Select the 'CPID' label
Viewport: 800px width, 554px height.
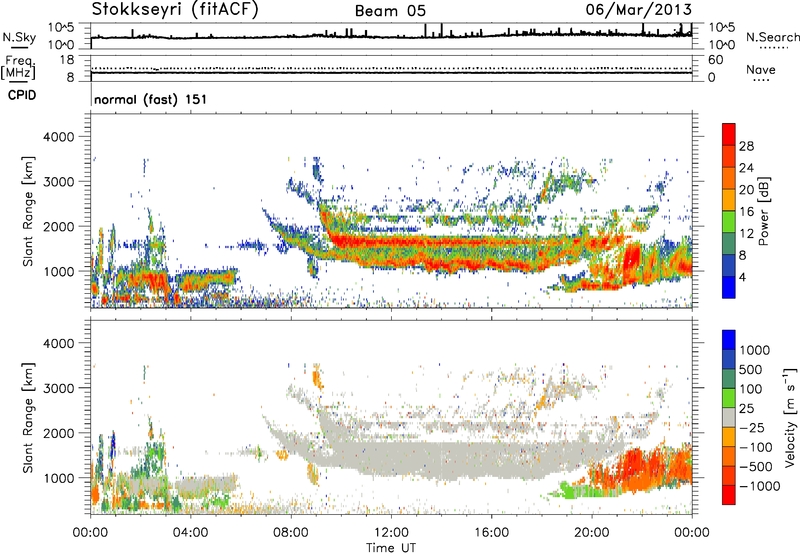pos(22,95)
